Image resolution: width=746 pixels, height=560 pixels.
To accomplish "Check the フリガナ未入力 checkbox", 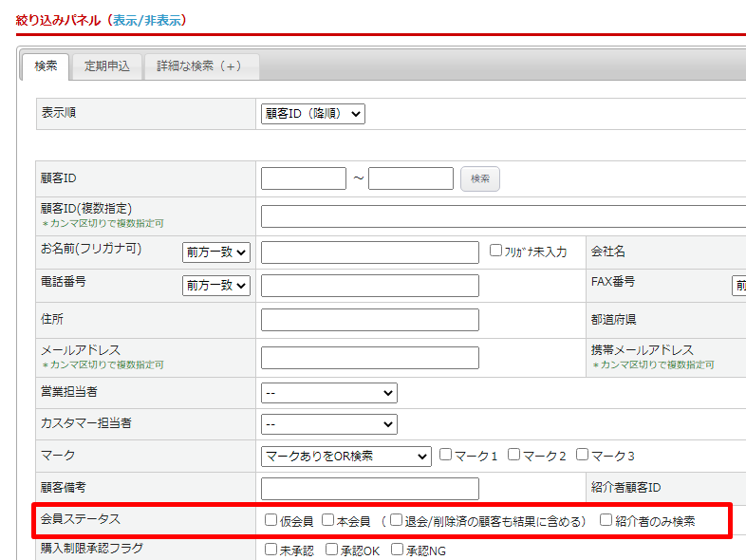I will [495, 251].
